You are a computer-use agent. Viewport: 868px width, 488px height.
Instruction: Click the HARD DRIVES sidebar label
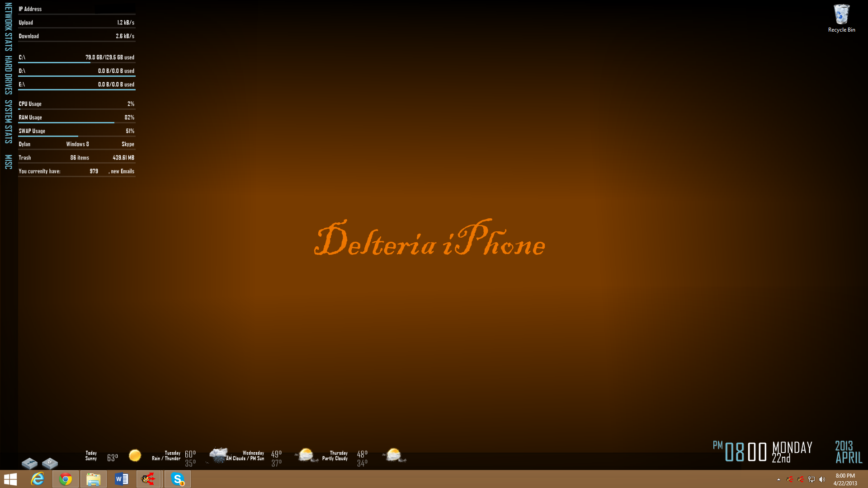tap(8, 75)
